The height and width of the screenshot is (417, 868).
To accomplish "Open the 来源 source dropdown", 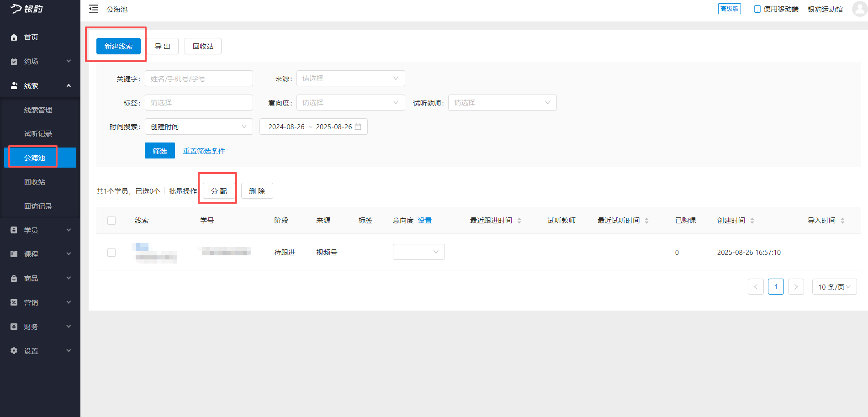I will pyautogui.click(x=350, y=78).
